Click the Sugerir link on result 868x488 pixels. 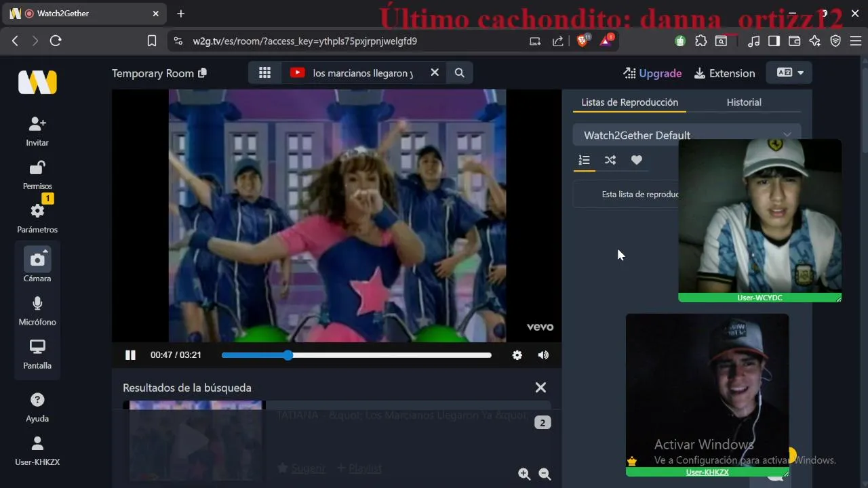pos(301,468)
